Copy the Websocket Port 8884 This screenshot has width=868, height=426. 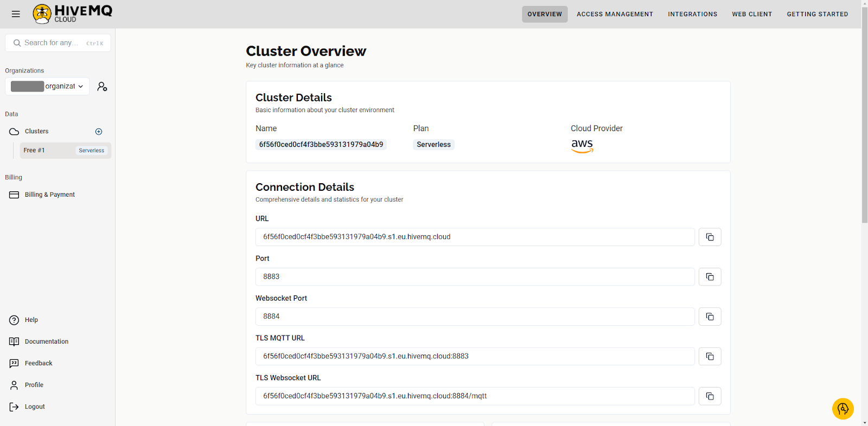(710, 317)
